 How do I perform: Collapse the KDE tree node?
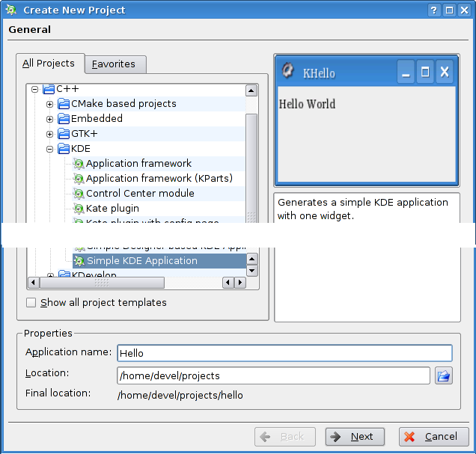(50, 149)
